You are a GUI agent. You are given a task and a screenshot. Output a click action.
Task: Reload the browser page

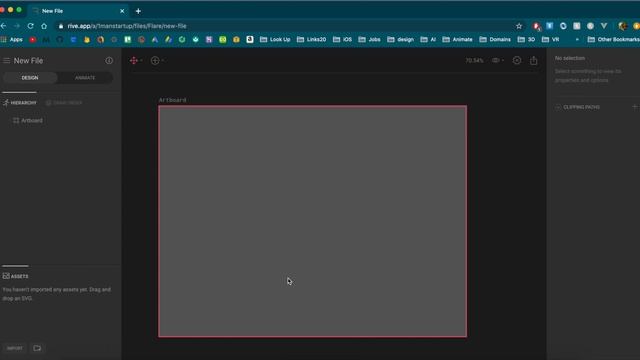pyautogui.click(x=30, y=26)
